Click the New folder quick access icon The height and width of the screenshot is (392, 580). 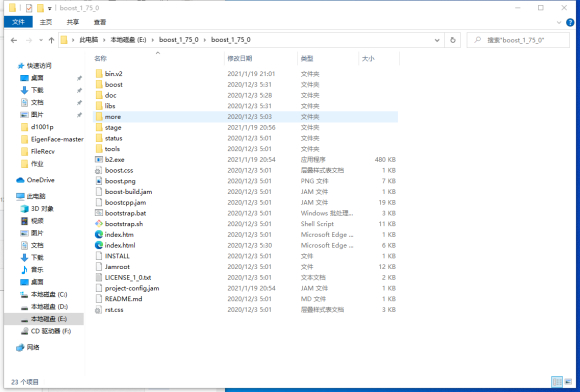pos(40,8)
